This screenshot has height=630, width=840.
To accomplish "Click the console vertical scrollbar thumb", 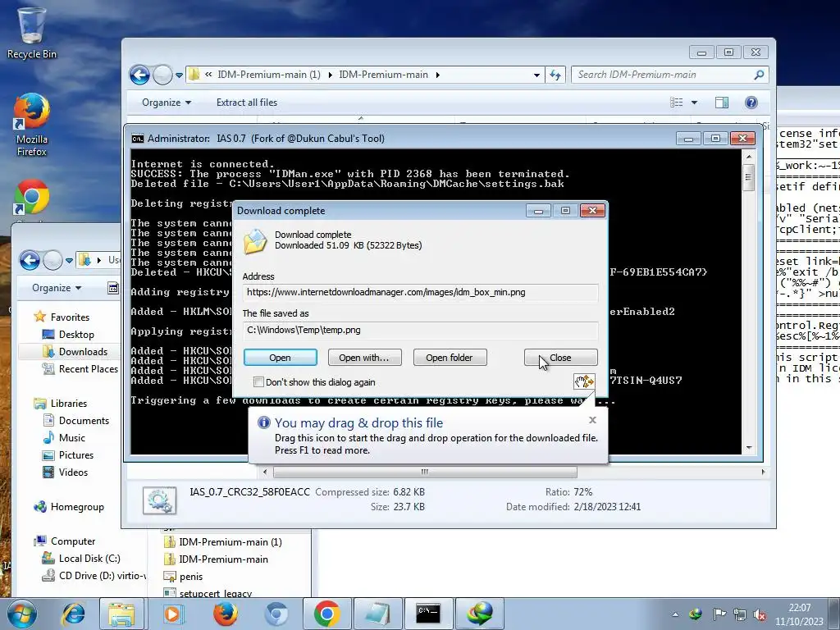I will [749, 177].
